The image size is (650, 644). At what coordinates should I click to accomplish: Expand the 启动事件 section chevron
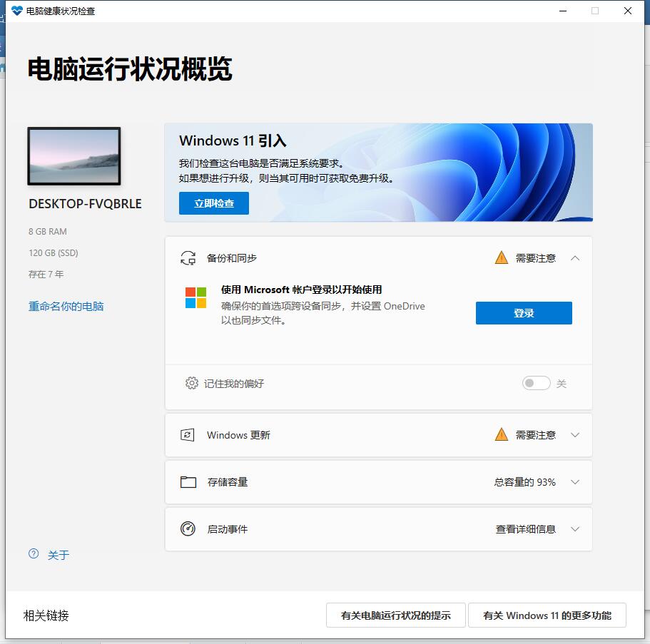pyautogui.click(x=575, y=529)
